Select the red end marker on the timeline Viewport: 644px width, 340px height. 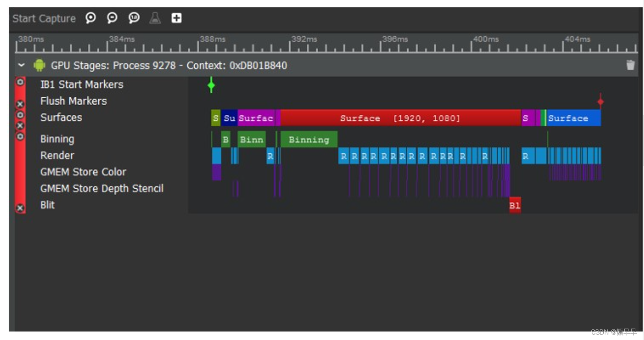point(600,101)
